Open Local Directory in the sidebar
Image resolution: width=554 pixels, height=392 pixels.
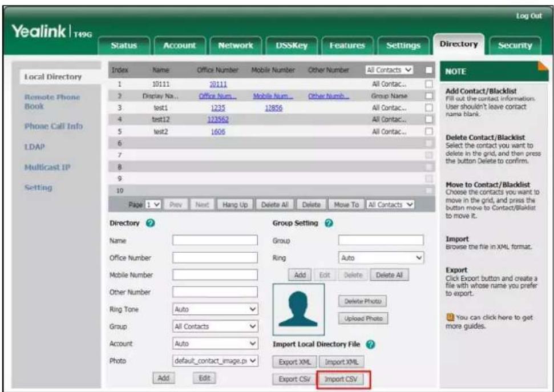[52, 76]
